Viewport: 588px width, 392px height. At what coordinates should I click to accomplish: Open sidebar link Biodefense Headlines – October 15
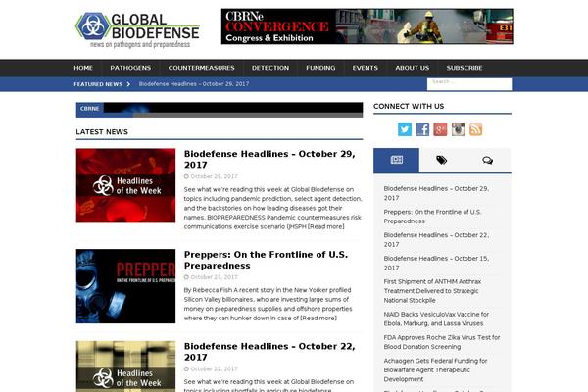pos(436,263)
